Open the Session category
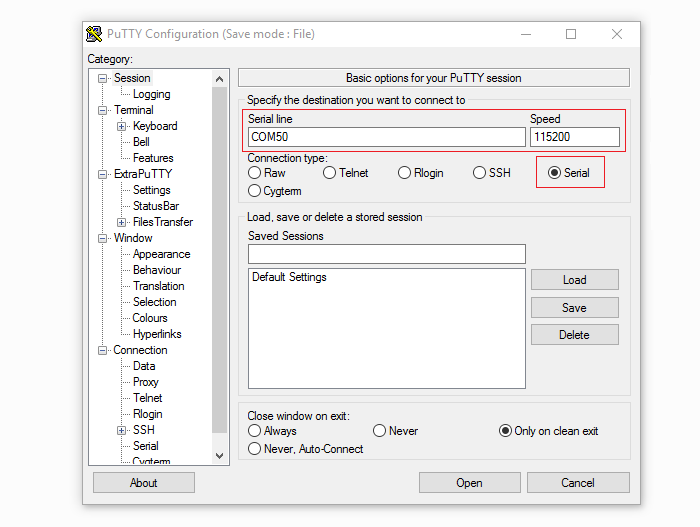Screen dimensions: 700x527 coord(132,78)
